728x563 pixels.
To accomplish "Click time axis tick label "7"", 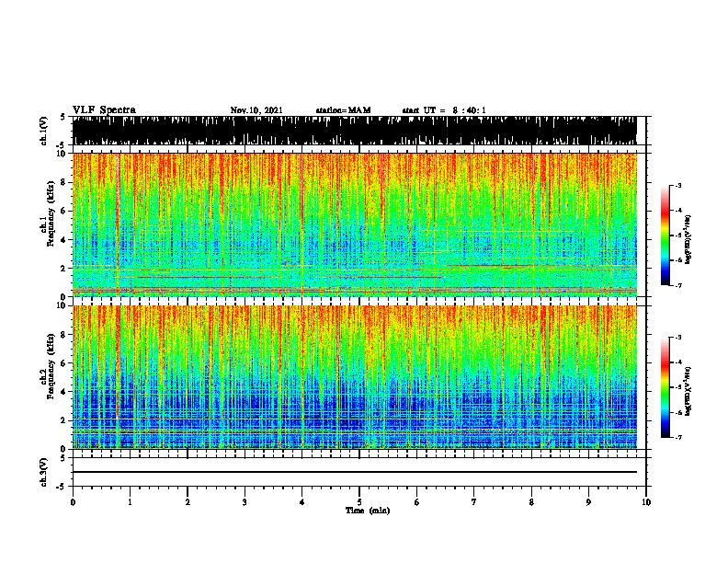I will click(x=474, y=502).
